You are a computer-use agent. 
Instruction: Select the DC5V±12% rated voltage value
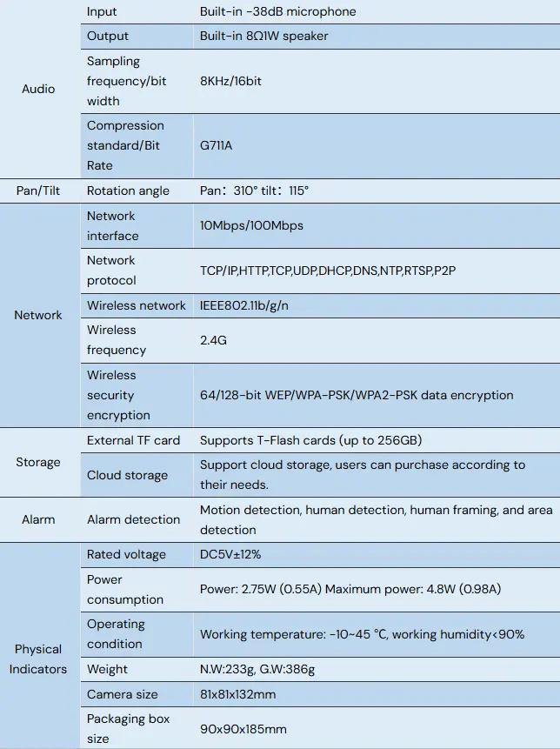pos(230,554)
